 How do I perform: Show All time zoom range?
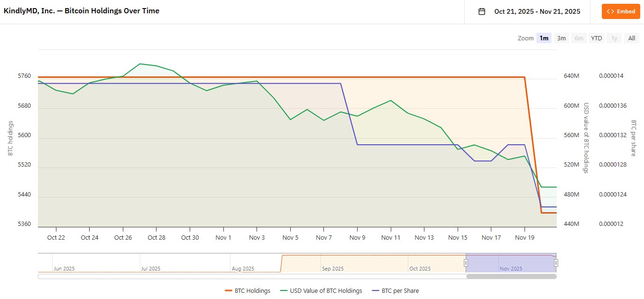coord(632,38)
